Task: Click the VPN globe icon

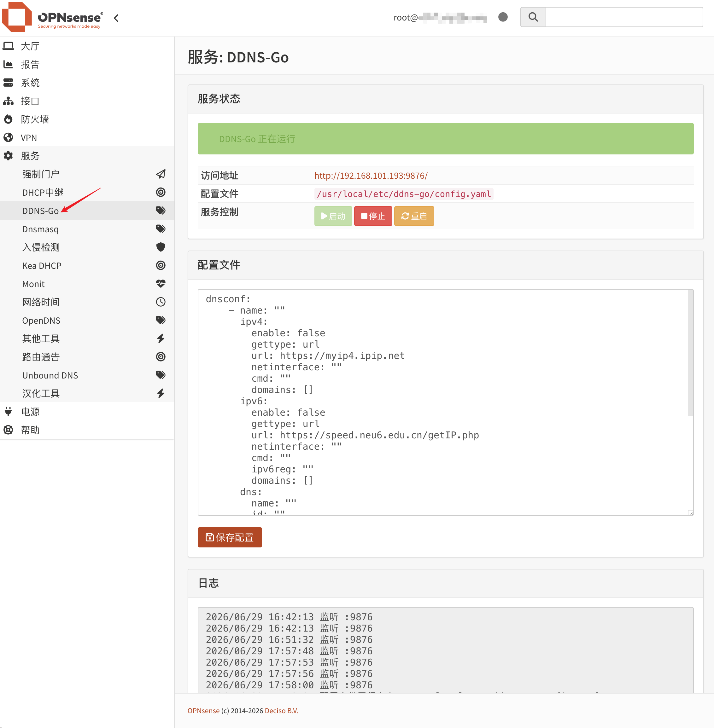Action: [8, 137]
